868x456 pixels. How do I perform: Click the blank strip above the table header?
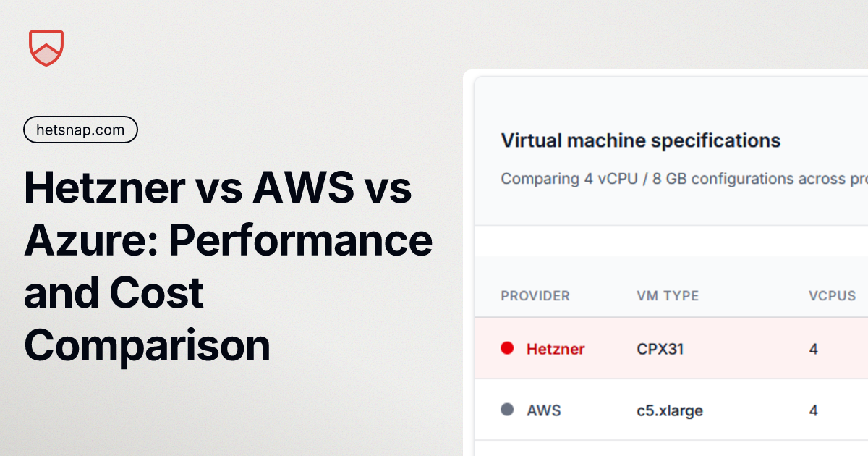pos(671,241)
